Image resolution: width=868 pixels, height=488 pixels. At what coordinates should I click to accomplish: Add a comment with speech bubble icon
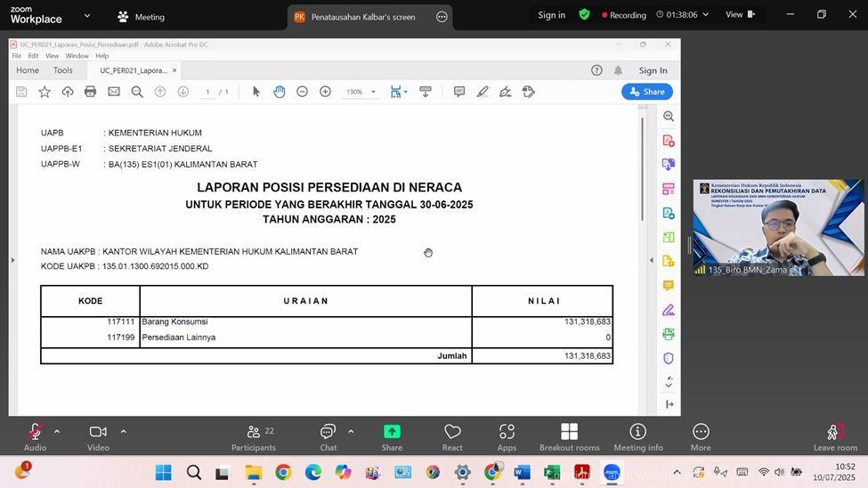click(x=458, y=92)
